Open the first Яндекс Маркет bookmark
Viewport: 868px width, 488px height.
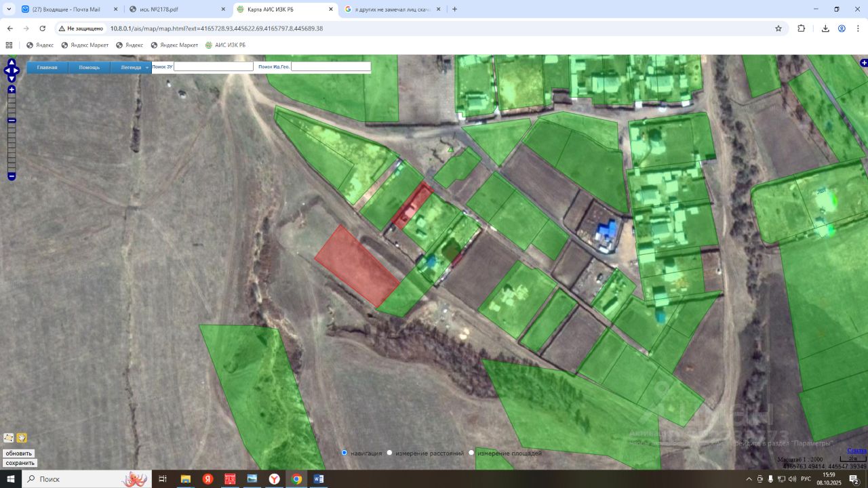pos(85,45)
